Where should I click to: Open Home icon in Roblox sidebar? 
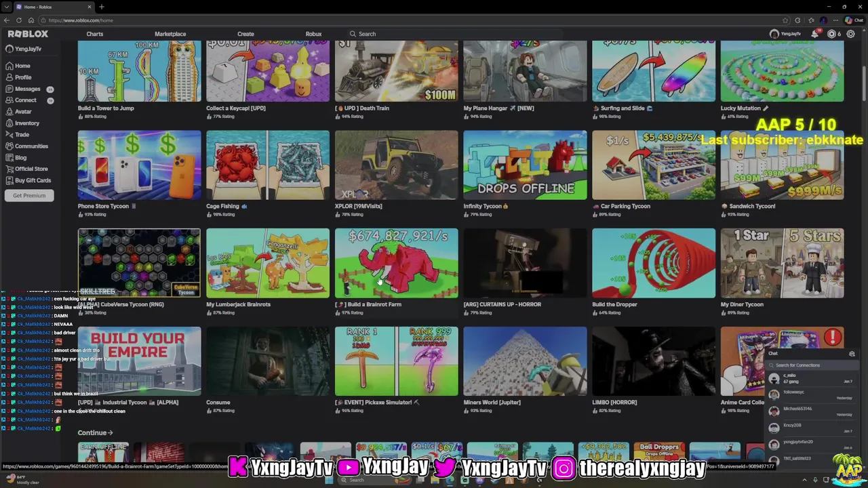(x=9, y=66)
